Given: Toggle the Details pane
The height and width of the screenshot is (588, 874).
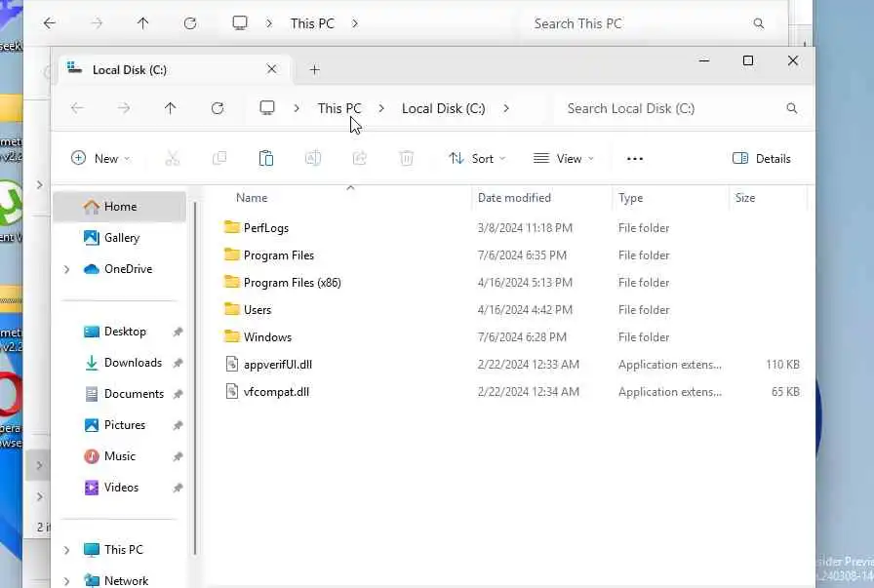Looking at the screenshot, I should (762, 159).
